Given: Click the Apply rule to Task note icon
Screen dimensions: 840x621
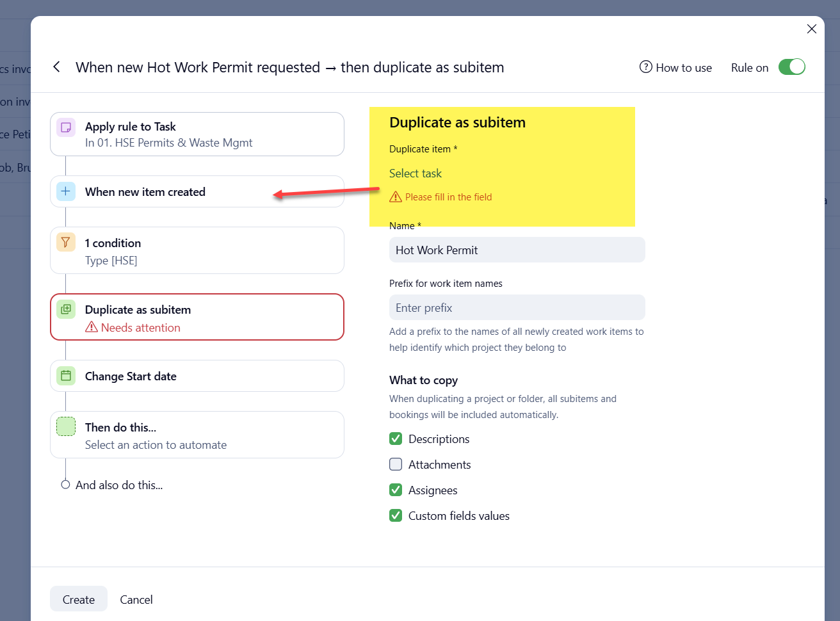Looking at the screenshot, I should point(66,127).
